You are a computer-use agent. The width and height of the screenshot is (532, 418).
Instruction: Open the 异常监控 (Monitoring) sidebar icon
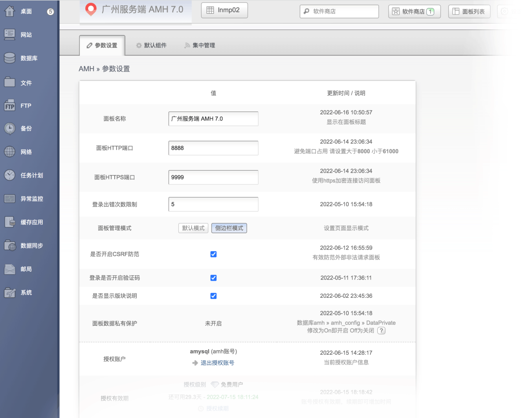[9, 198]
